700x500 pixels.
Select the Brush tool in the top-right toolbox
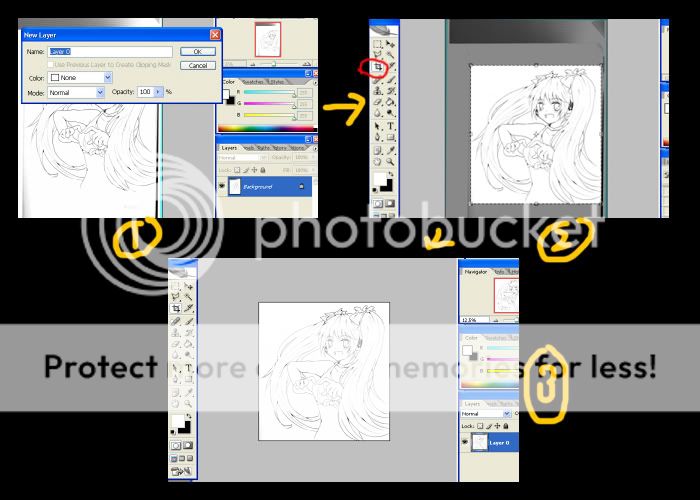[391, 80]
